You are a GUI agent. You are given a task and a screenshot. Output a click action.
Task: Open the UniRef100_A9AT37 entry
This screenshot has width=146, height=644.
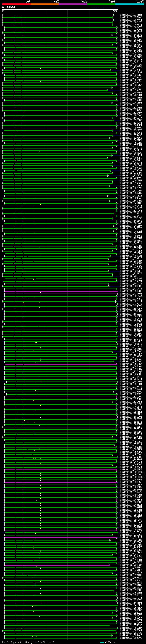tap(131, 575)
